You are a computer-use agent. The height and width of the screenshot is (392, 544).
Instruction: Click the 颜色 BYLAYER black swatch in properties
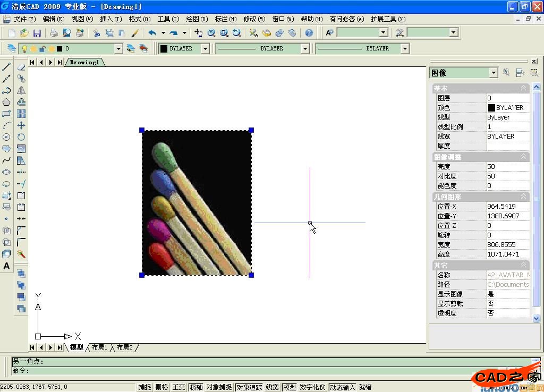pos(491,108)
